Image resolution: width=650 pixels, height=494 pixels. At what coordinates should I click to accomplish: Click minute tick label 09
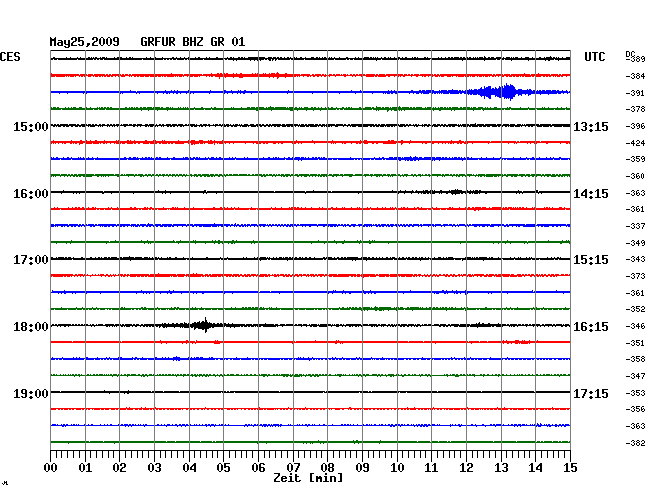tap(362, 468)
